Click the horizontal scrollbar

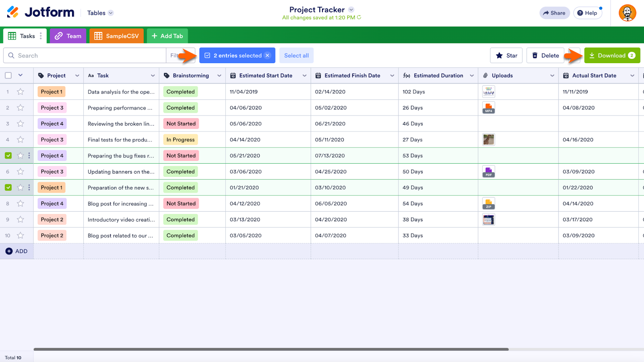point(271,349)
